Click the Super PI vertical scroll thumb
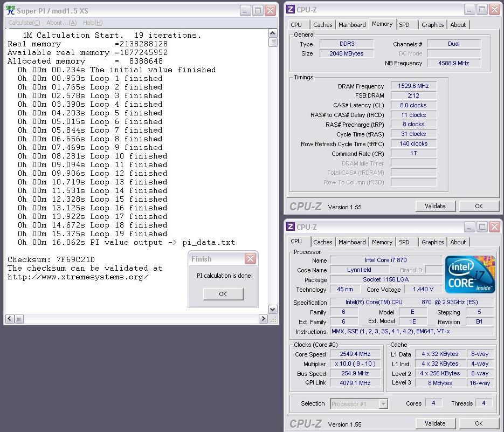 (x=273, y=42)
